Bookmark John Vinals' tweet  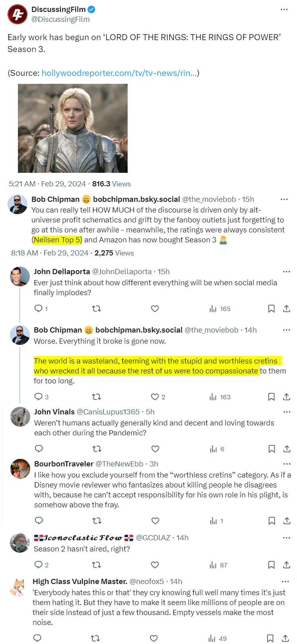tap(272, 449)
